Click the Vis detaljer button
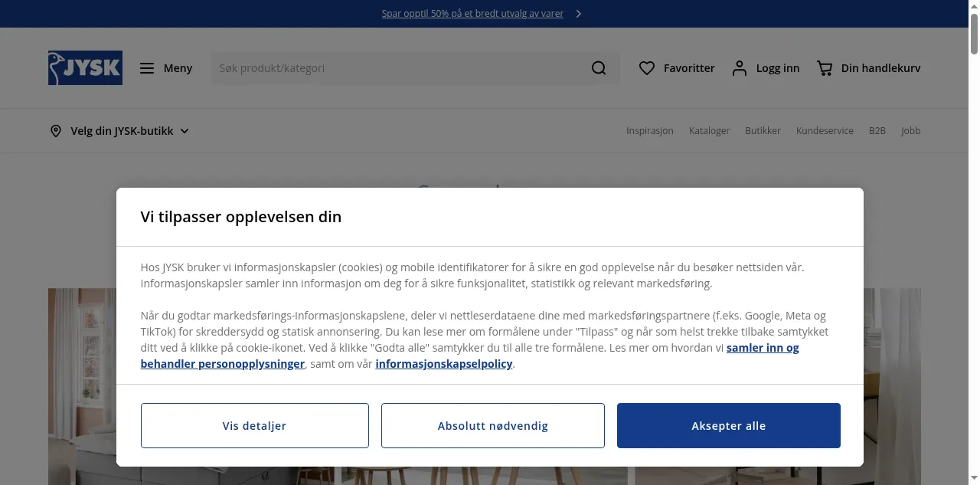 [254, 425]
